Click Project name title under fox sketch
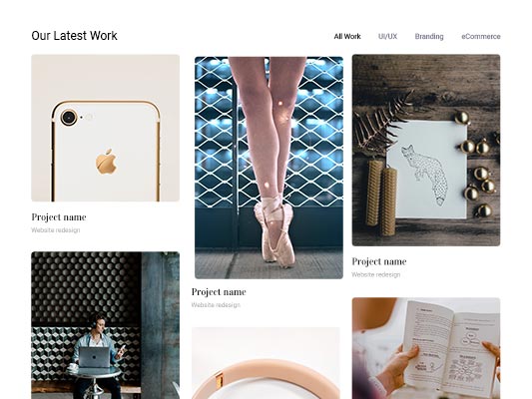This screenshot has height=399, width=532. pos(379,261)
